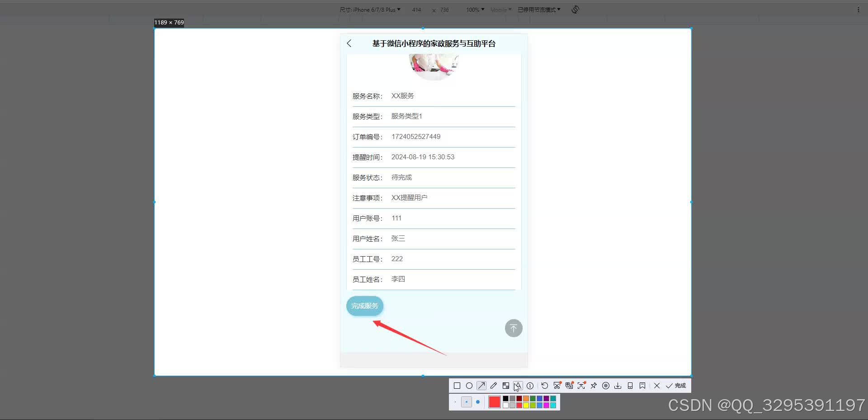Open the 100% zoom level dropdown
The image size is (868, 420).
pos(474,9)
